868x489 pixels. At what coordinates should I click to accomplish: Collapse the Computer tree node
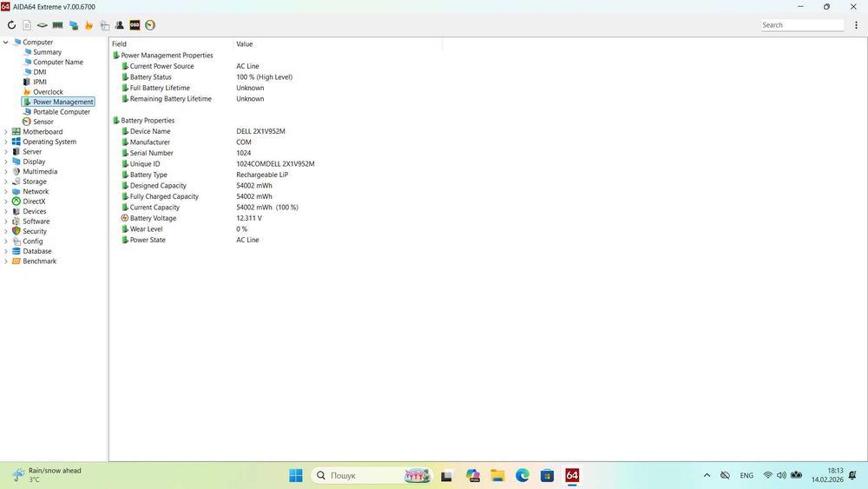click(5, 42)
